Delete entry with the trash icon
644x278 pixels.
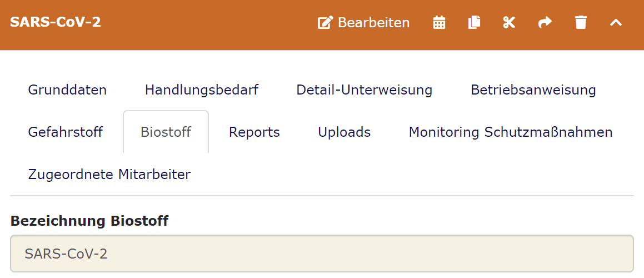[x=581, y=23]
